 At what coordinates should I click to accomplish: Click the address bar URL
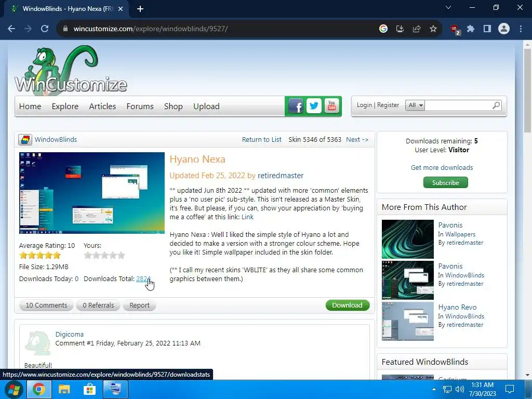pos(151,29)
